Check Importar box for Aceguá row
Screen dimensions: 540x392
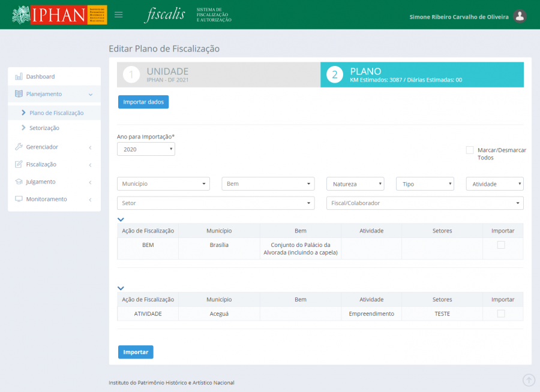click(501, 313)
